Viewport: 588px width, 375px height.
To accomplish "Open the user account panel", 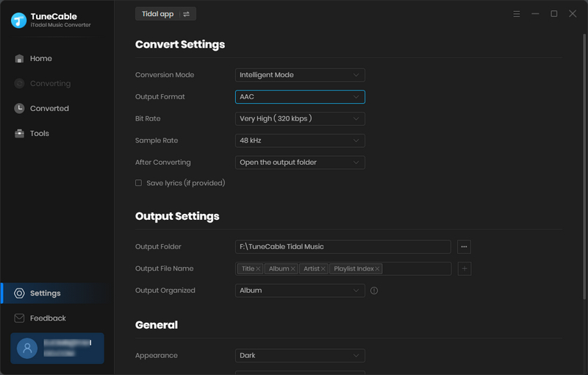I will click(57, 349).
